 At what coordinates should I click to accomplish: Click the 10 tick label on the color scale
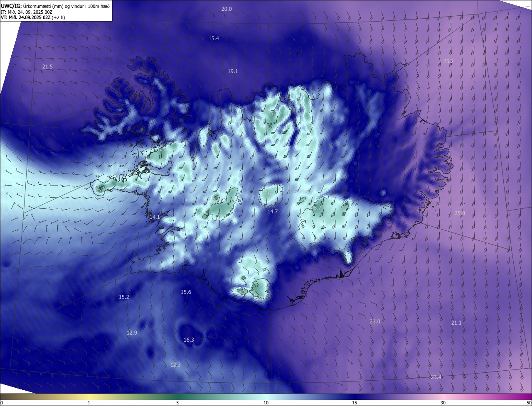coord(266,403)
